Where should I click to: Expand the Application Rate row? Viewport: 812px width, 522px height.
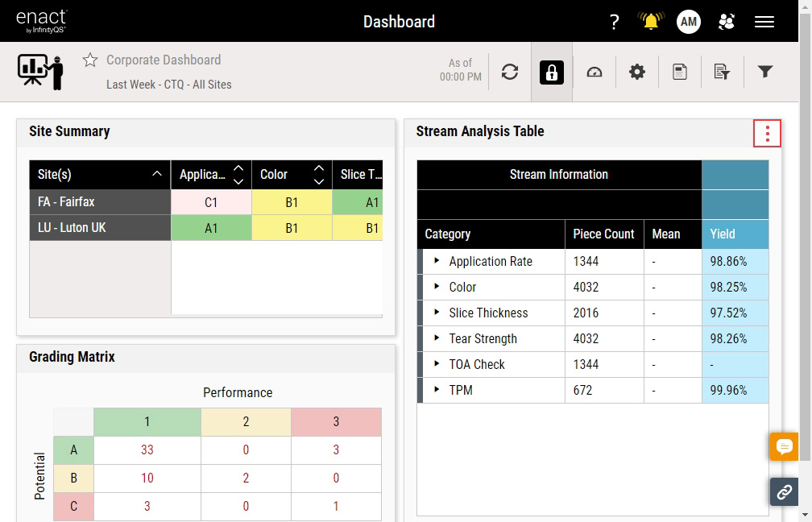click(437, 261)
